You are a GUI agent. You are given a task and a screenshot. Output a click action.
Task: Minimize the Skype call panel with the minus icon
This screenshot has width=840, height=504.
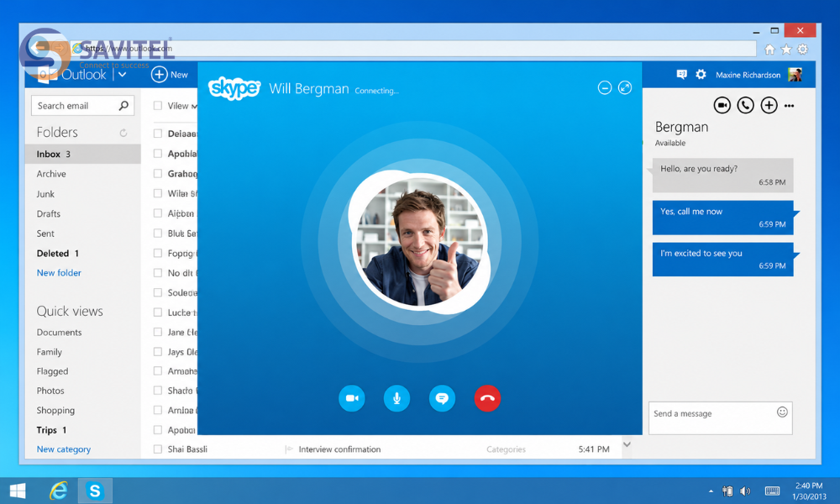tap(605, 88)
